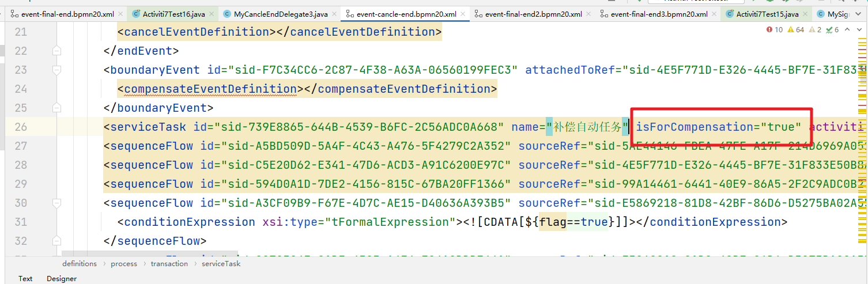Switch to event-final-end3.bpmn20.xml tab
This screenshot has width=868, height=284.
click(x=658, y=14)
